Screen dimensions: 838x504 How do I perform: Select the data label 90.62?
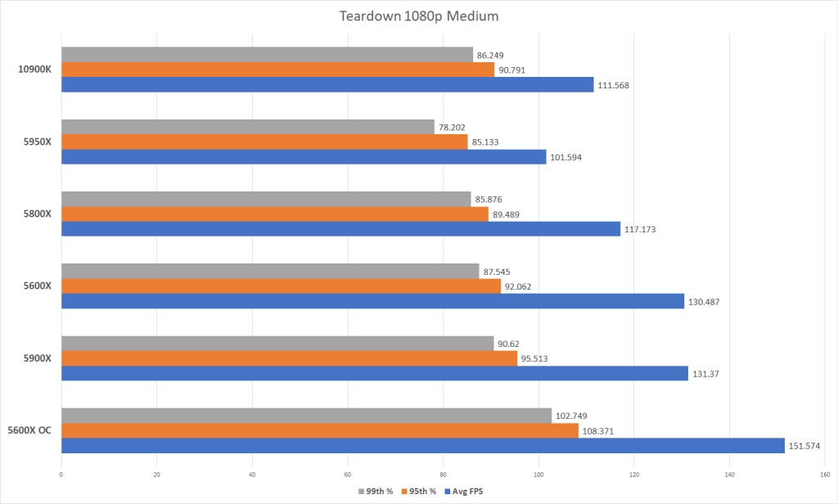pyautogui.click(x=508, y=344)
